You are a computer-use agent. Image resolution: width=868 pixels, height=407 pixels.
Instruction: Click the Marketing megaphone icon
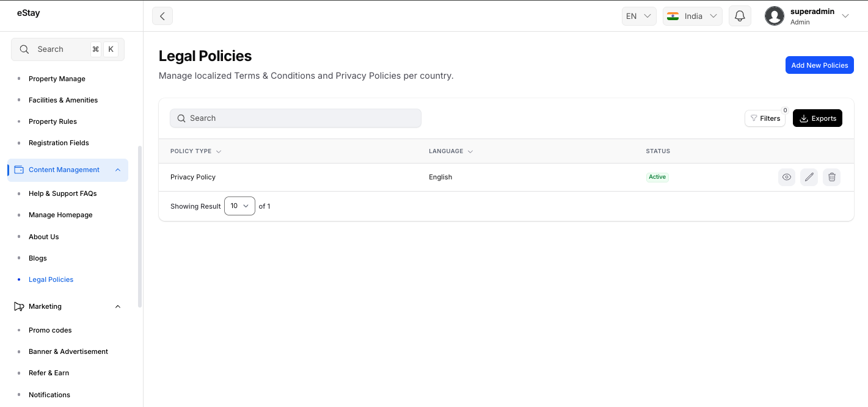point(19,306)
